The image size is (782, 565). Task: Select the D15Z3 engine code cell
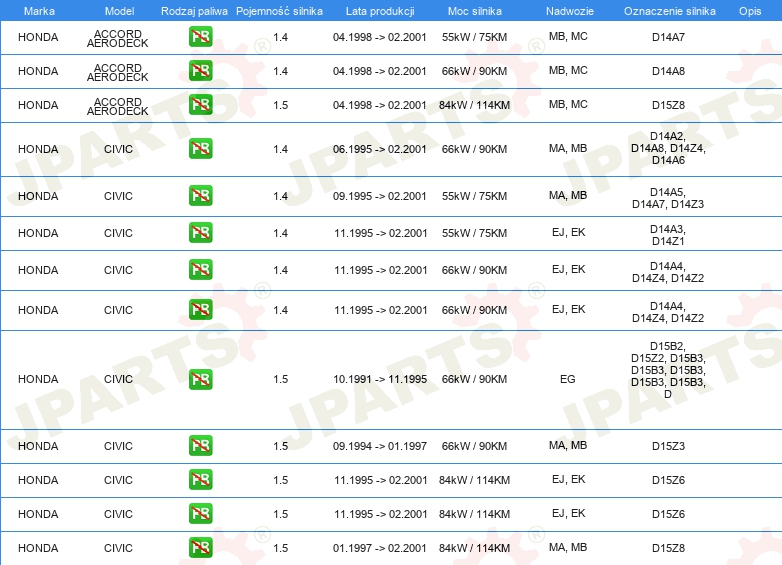click(x=668, y=446)
